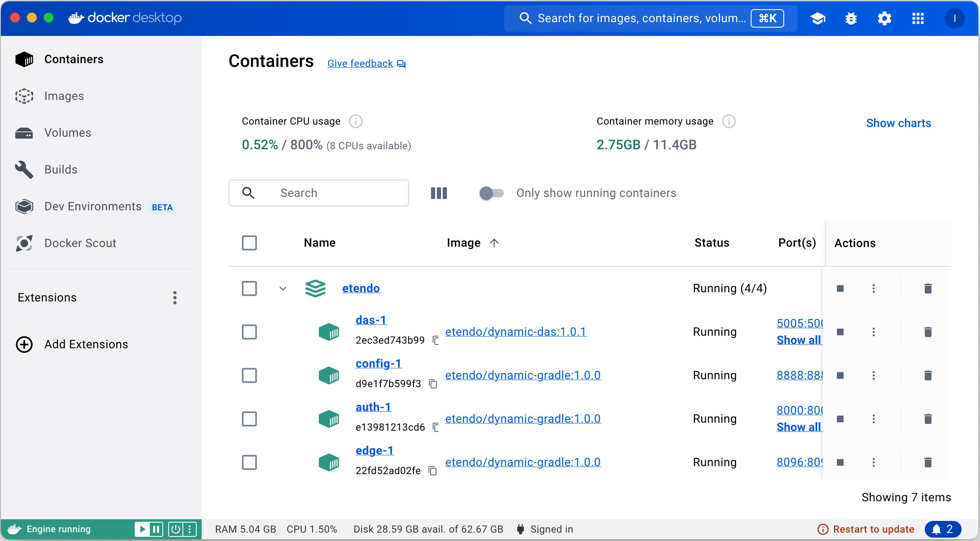
Task: Collapse the etendo compose group
Action: click(x=283, y=288)
